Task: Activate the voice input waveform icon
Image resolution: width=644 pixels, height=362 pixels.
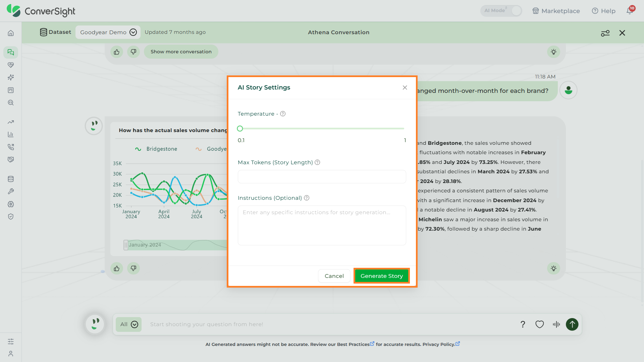Action: [556, 324]
